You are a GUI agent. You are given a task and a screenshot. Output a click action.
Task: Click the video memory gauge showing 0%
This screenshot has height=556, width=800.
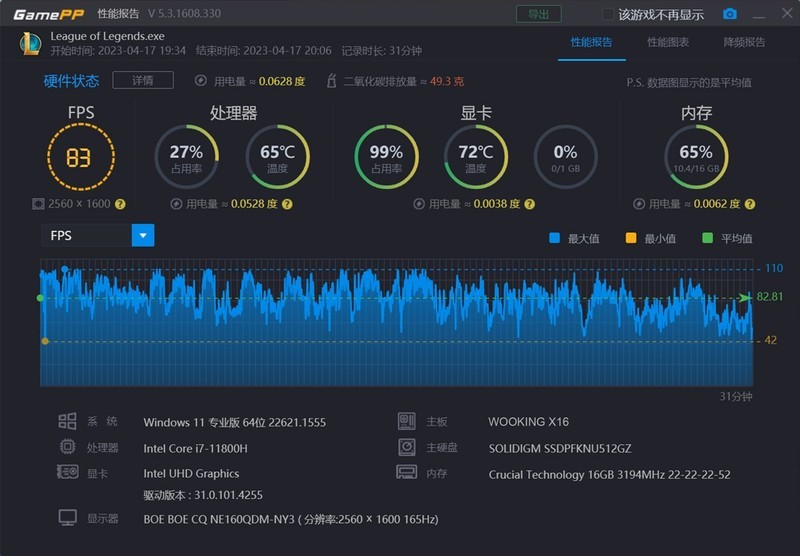[x=565, y=157]
